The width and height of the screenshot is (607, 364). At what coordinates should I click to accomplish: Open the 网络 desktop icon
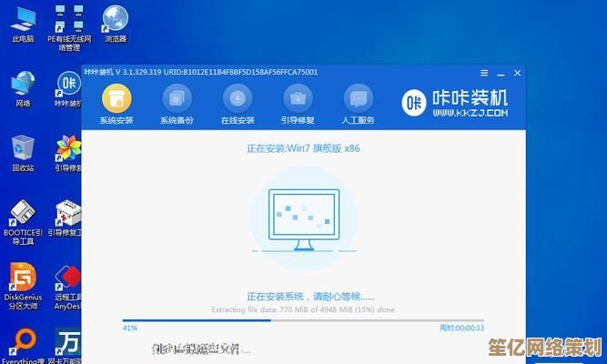[x=23, y=89]
